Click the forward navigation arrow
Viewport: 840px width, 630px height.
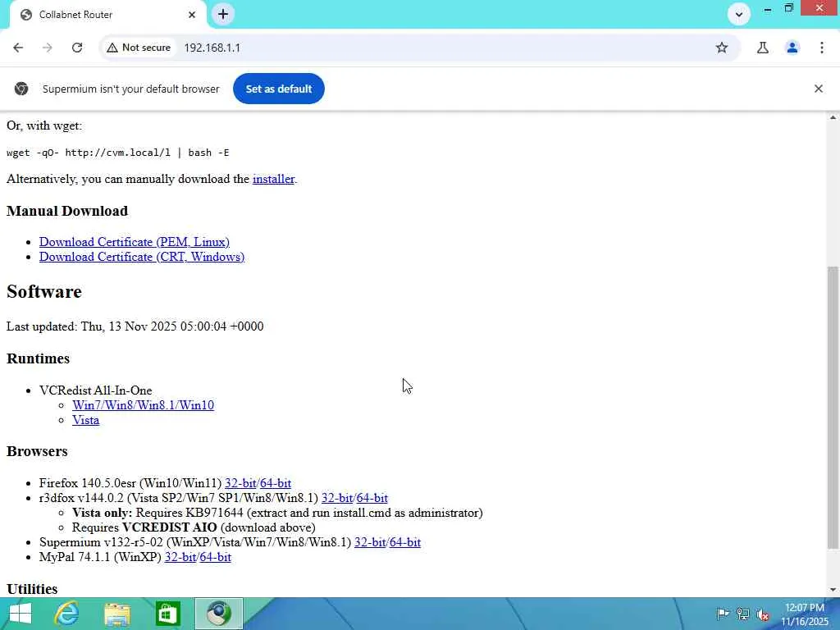47,48
